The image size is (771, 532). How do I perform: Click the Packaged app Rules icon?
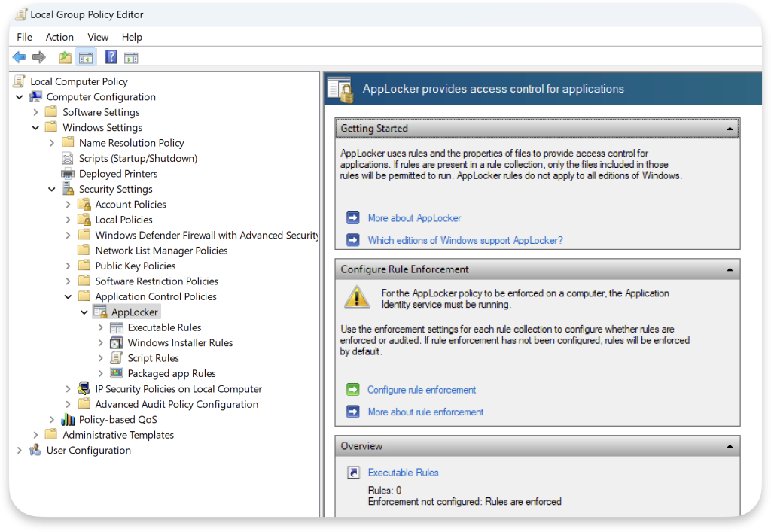click(x=117, y=372)
